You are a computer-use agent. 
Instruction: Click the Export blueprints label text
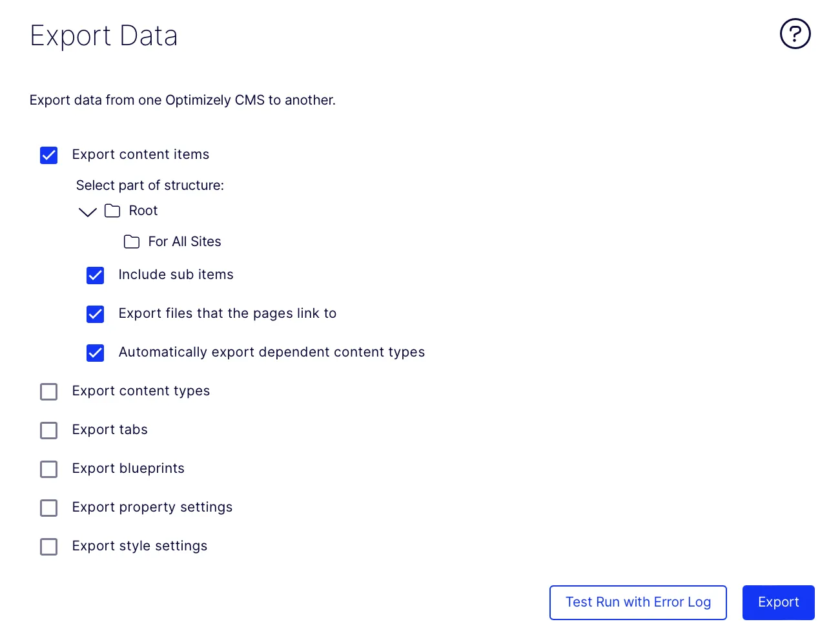point(128,468)
